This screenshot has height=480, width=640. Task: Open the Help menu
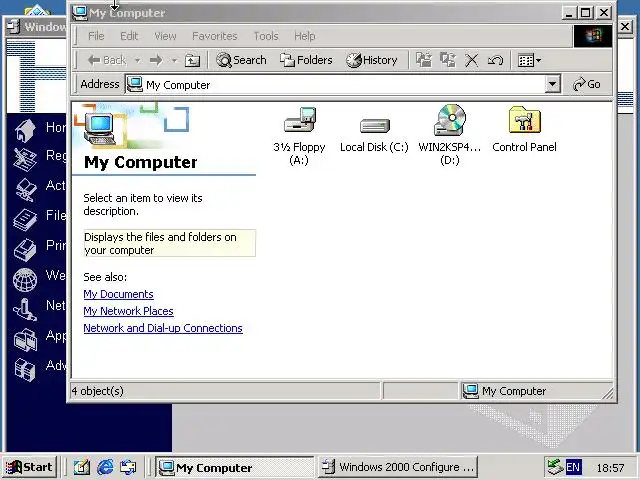click(305, 36)
